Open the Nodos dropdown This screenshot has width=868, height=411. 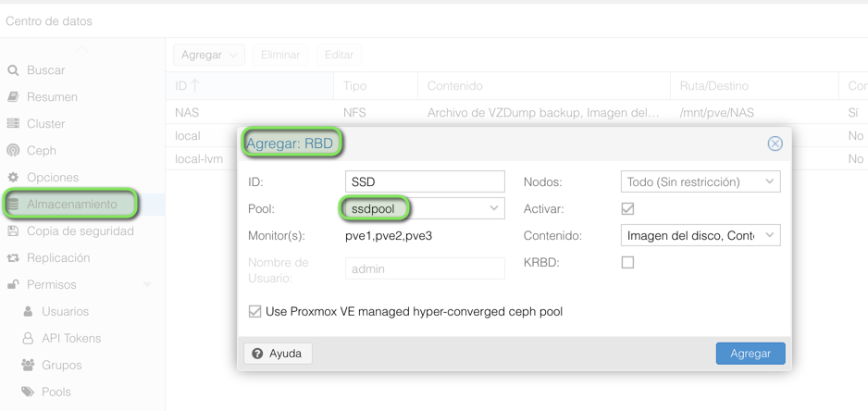[769, 182]
